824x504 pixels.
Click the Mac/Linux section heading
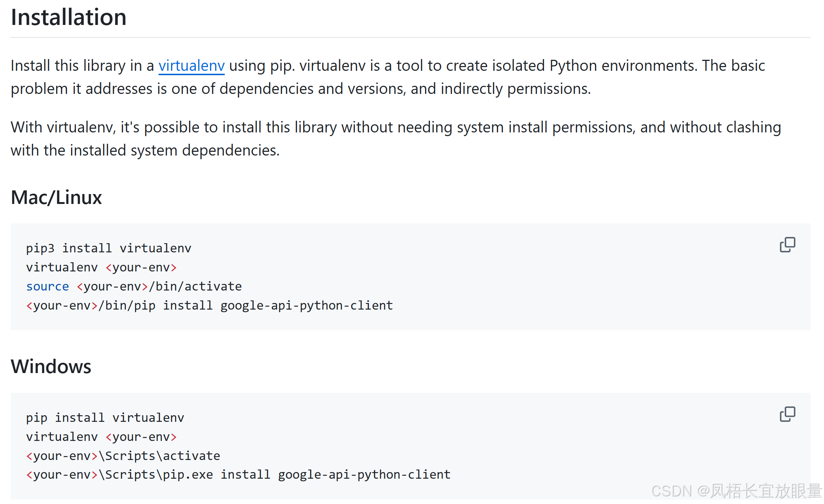coord(56,197)
